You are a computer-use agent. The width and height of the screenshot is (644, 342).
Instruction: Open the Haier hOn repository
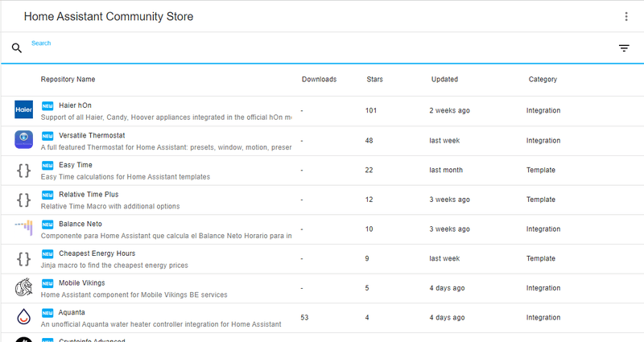[75, 105]
